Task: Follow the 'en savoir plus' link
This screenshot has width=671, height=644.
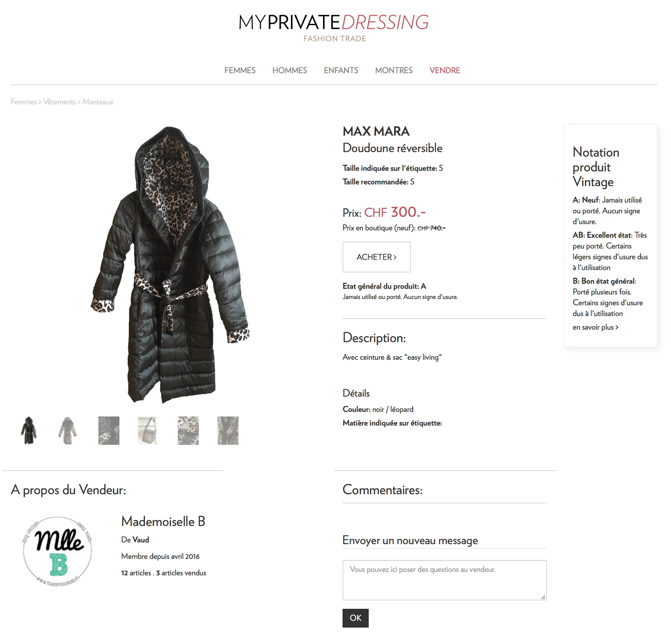Action: [595, 327]
